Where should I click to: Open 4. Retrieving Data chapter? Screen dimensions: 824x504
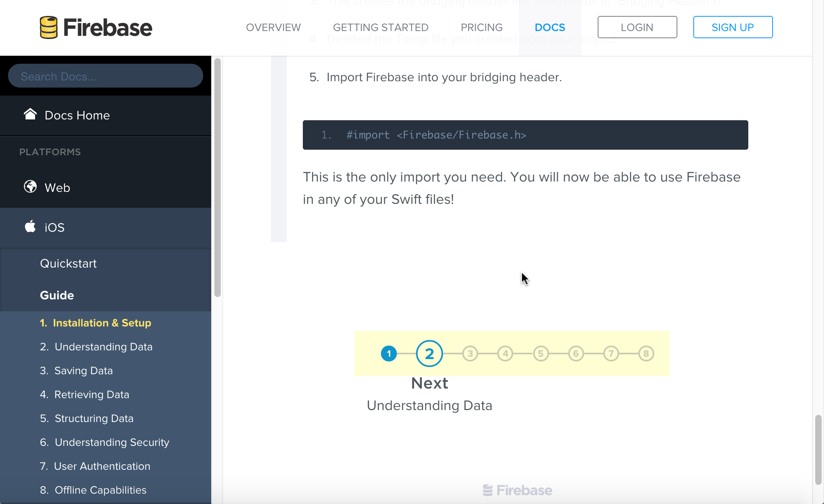[x=84, y=395]
